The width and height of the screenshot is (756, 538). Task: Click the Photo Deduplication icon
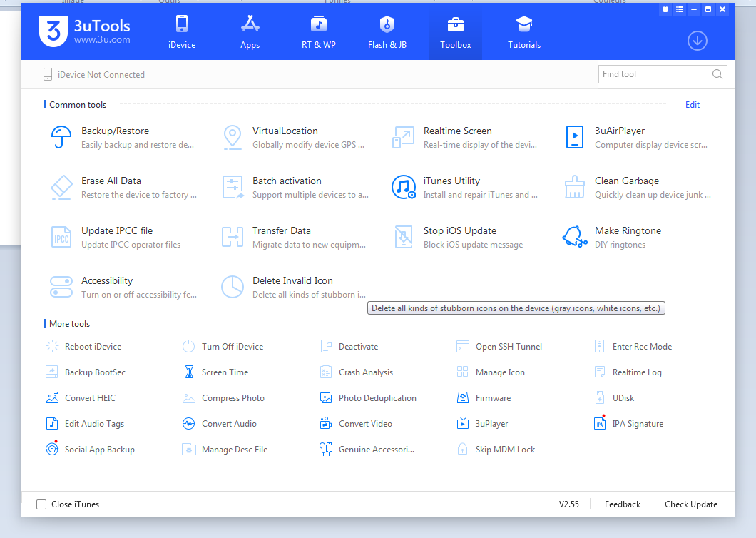326,397
